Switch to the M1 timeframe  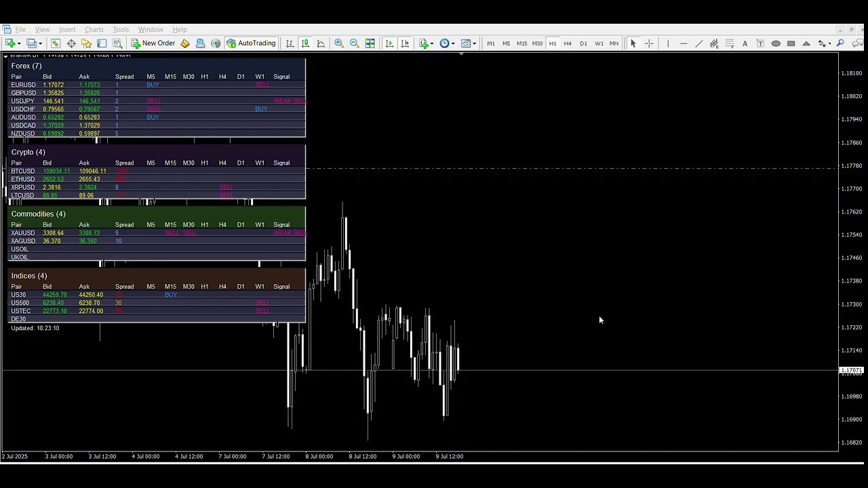coord(491,43)
